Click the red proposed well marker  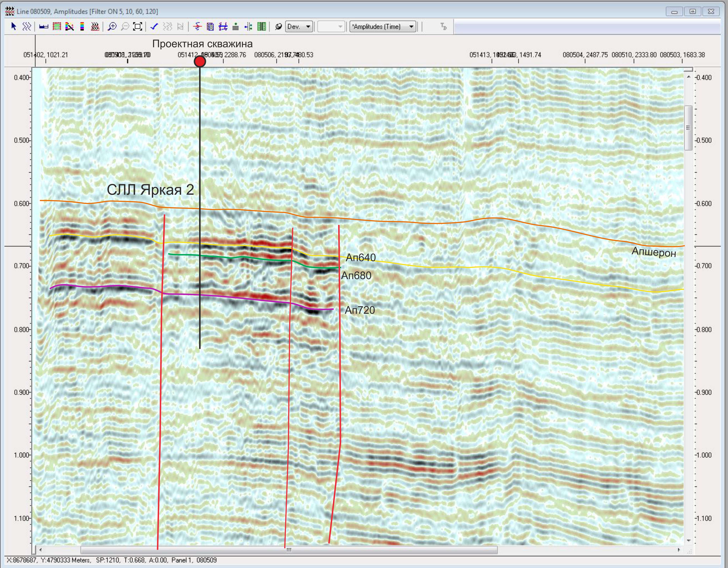[200, 61]
